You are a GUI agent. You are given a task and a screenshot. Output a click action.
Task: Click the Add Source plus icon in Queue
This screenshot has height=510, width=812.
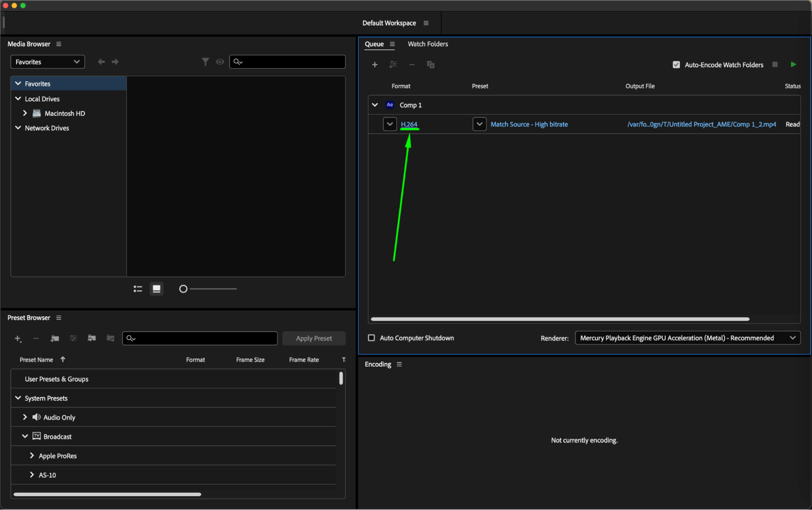tap(375, 65)
